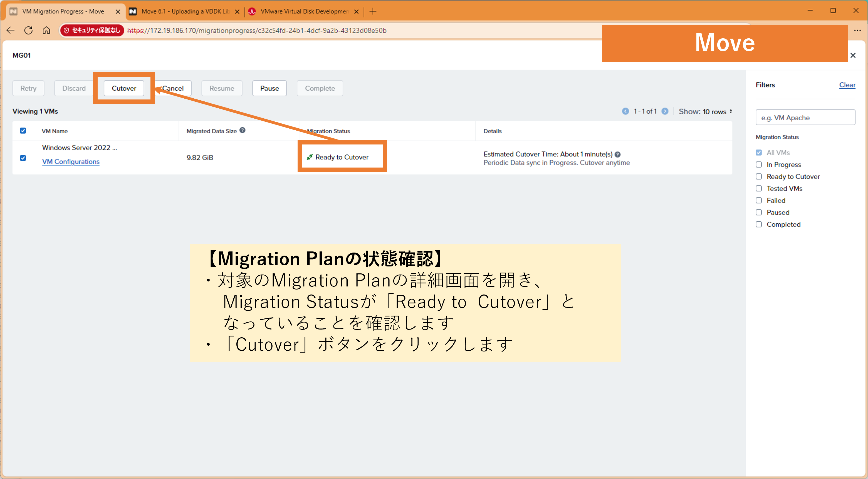This screenshot has height=479, width=868.
Task: Enable the Completed filter
Action: pyautogui.click(x=758, y=224)
